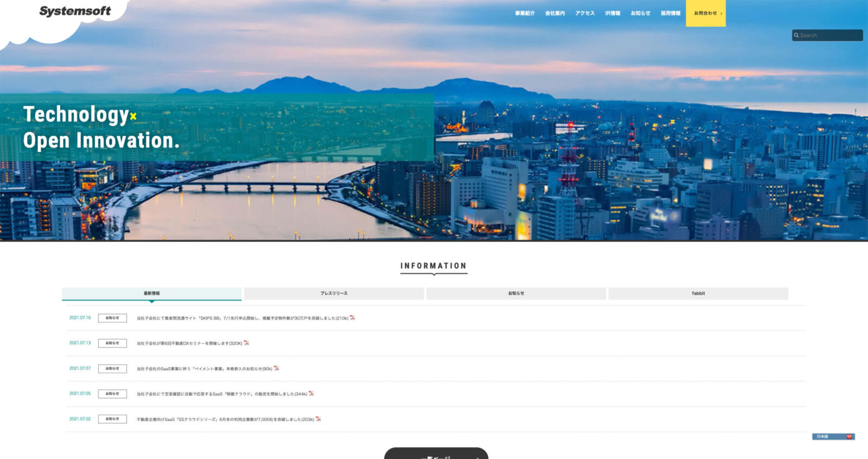This screenshot has height=459, width=868.
Task: Click the red icon in the 日本語 language widget
Action: pos(848,437)
